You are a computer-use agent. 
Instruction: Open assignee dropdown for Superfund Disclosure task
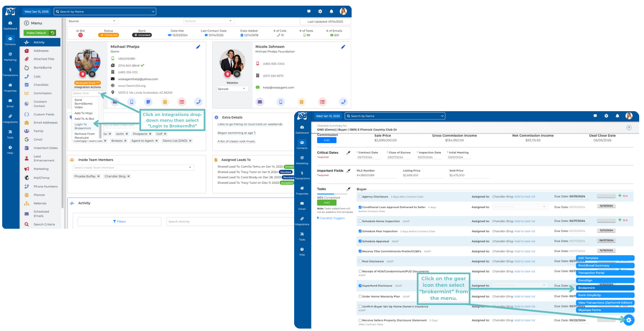click(x=519, y=285)
